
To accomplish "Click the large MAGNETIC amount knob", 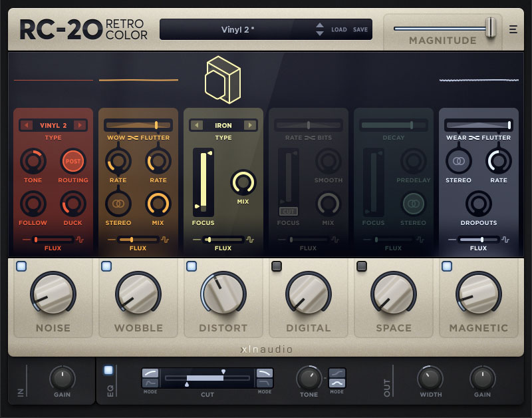I will click(479, 294).
